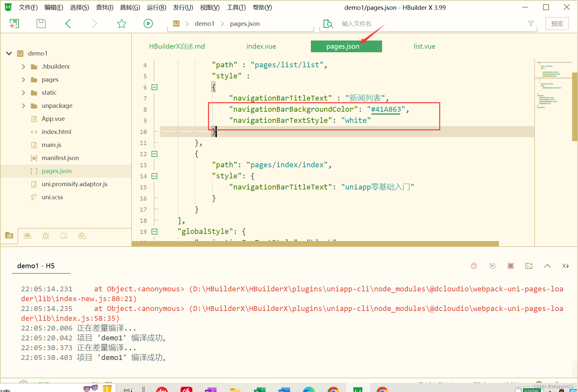This screenshot has height=392, width=578.
Task: Click the new file toolbar icon
Action: point(14,24)
